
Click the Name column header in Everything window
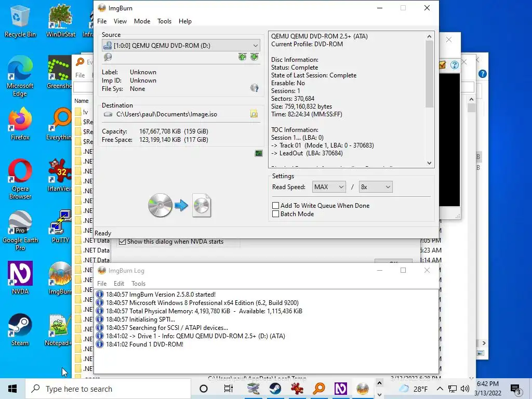82,101
